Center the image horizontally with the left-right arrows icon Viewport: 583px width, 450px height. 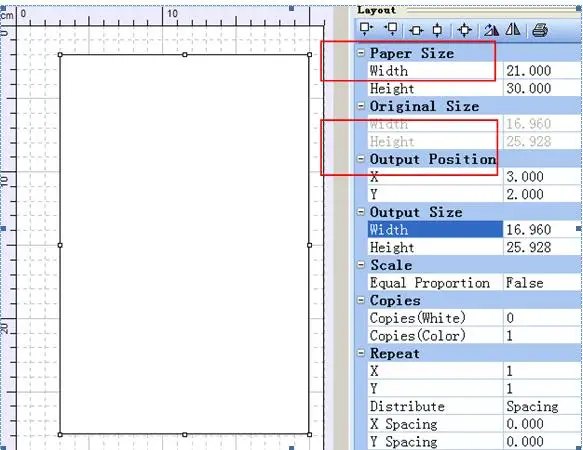tap(416, 30)
